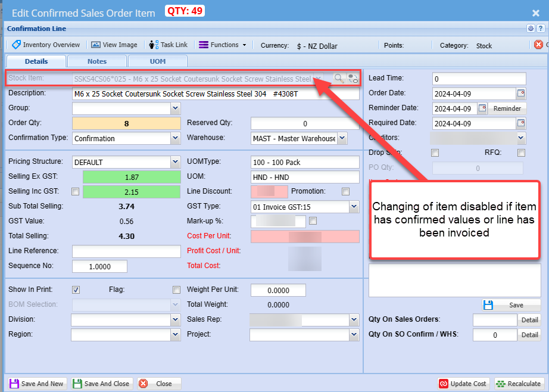This screenshot has width=549, height=392.
Task: Open the Order Date calendar picker
Action: (x=521, y=94)
